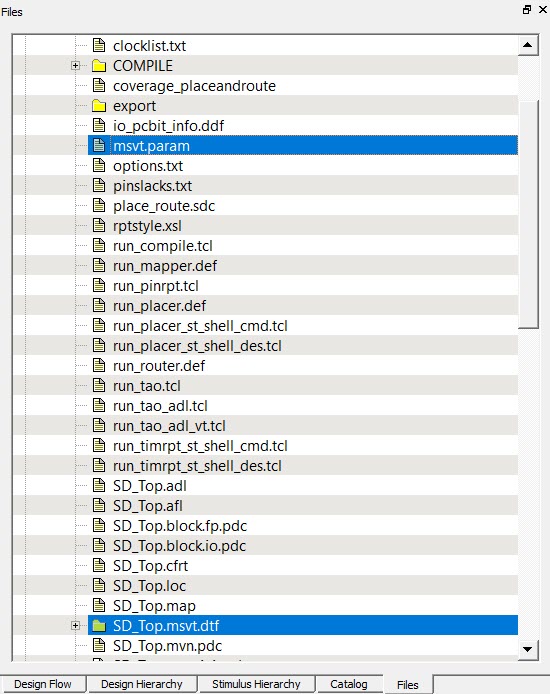The image size is (550, 694).
Task: Expand the COMPILE folder node
Action: click(x=75, y=66)
